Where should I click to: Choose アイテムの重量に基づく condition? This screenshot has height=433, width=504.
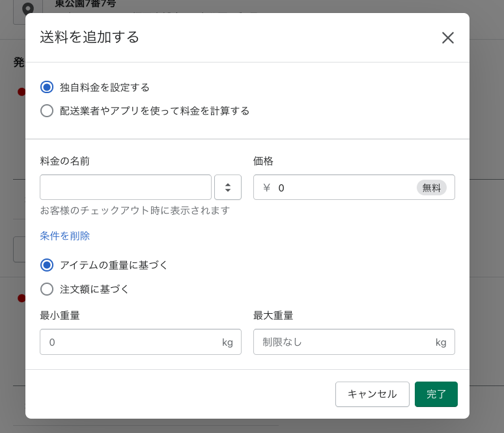47,265
